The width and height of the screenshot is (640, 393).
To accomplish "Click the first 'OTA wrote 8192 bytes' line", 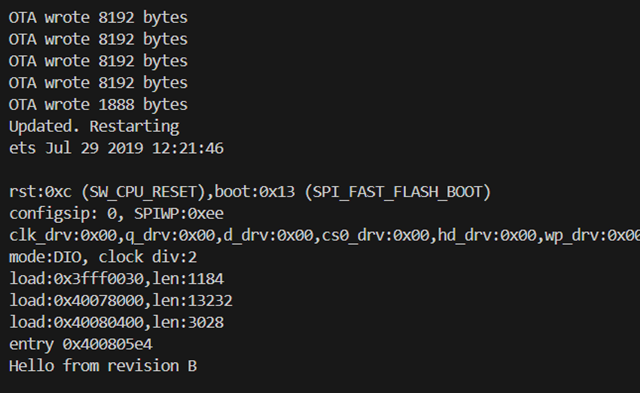I will click(x=98, y=18).
